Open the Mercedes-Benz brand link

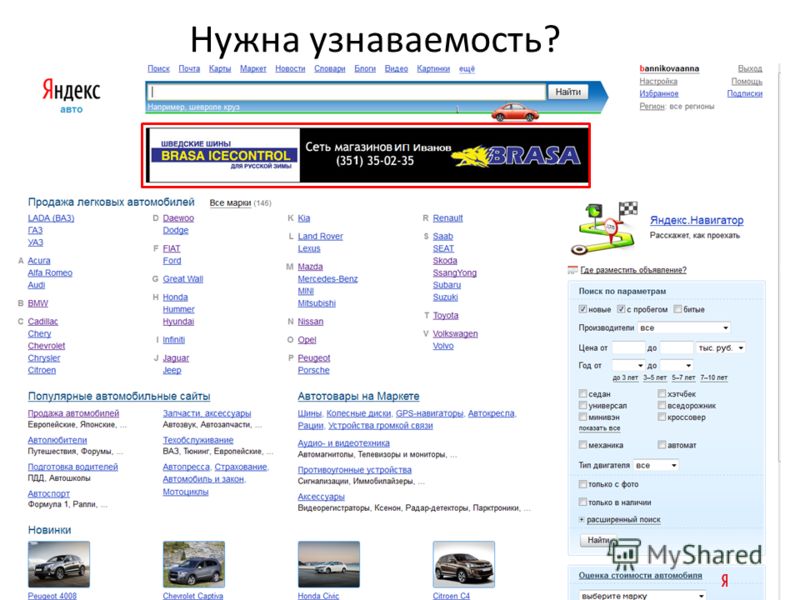pos(328,279)
